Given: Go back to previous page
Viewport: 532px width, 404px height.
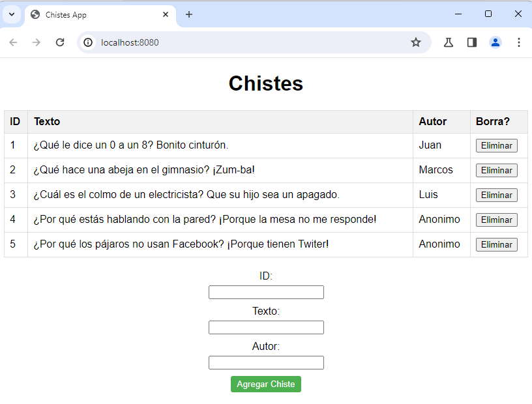Looking at the screenshot, I should (x=13, y=42).
